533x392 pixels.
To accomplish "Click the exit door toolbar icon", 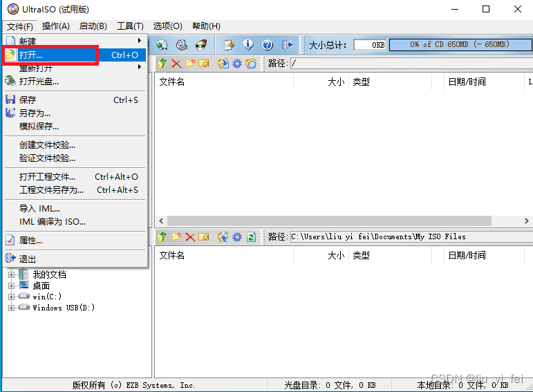I will [287, 44].
